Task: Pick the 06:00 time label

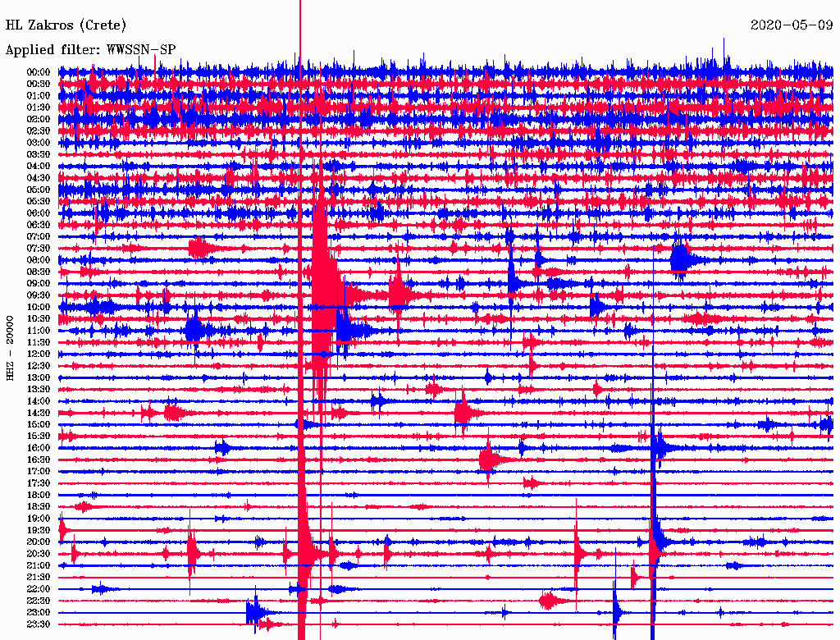Action: point(39,213)
